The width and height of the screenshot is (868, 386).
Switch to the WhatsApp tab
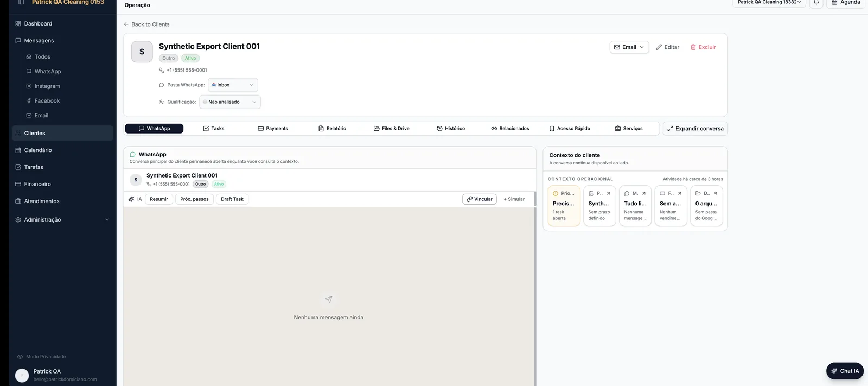[154, 129]
